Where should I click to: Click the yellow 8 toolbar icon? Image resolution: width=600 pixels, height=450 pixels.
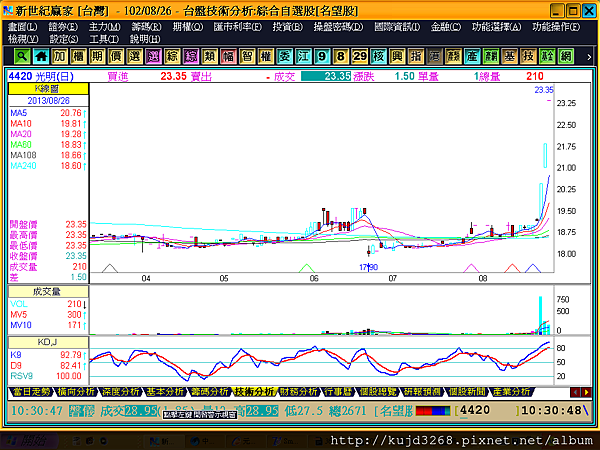coord(341,57)
